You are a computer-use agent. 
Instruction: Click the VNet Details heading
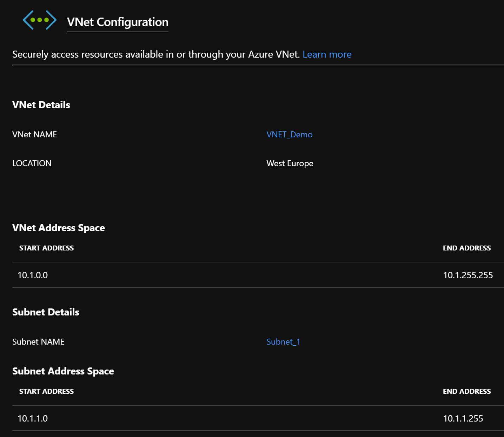(x=41, y=105)
